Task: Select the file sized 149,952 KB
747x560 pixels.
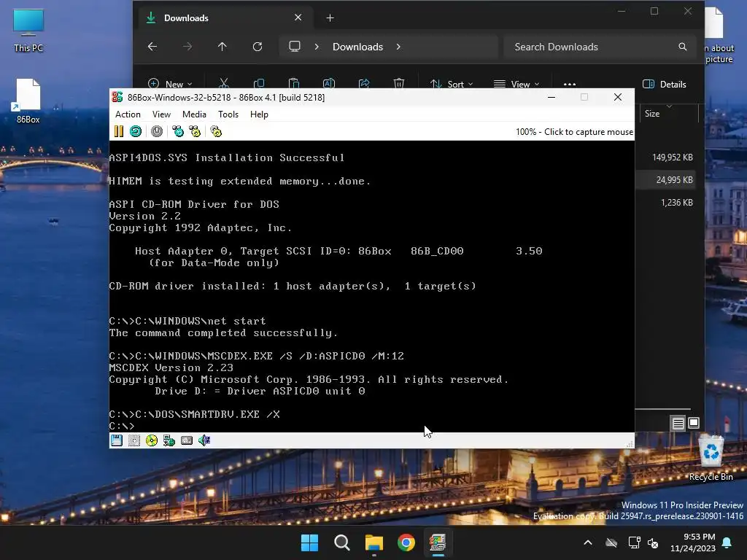Action: (672, 157)
